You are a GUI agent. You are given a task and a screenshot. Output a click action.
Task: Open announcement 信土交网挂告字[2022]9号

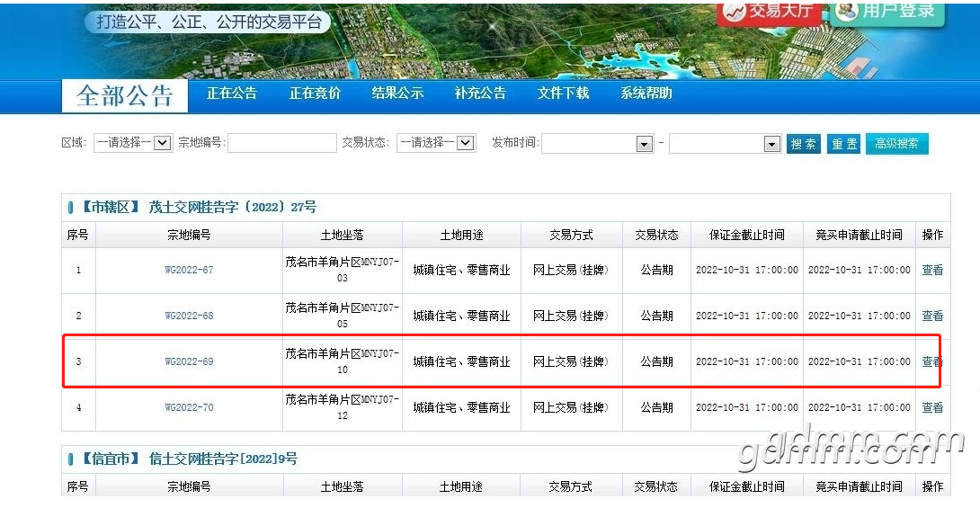pyautogui.click(x=223, y=459)
